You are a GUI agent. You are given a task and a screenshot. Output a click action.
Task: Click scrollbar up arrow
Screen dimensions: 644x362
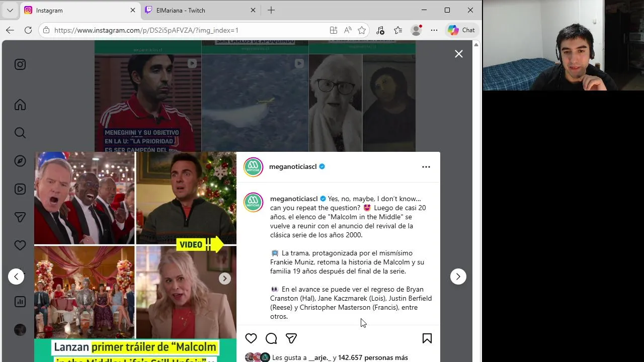(x=476, y=44)
